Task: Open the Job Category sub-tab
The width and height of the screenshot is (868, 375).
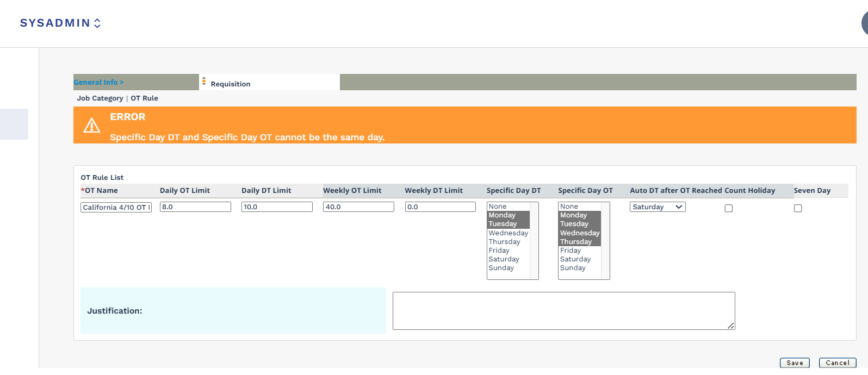Action: (100, 98)
